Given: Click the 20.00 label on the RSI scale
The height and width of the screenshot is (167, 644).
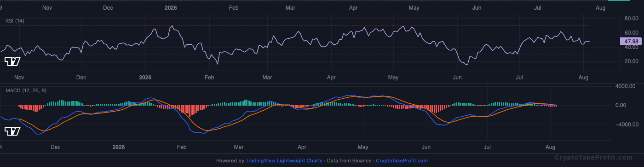Looking at the screenshot, I should coord(631,61).
